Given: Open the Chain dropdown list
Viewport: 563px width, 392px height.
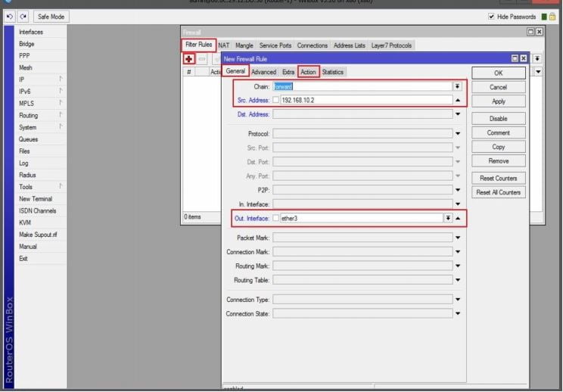Looking at the screenshot, I should coord(457,86).
